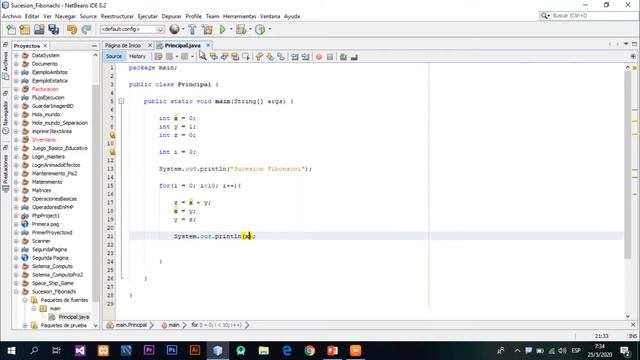Select Principal.java in the project tree
The image size is (640, 360).
tap(73, 317)
